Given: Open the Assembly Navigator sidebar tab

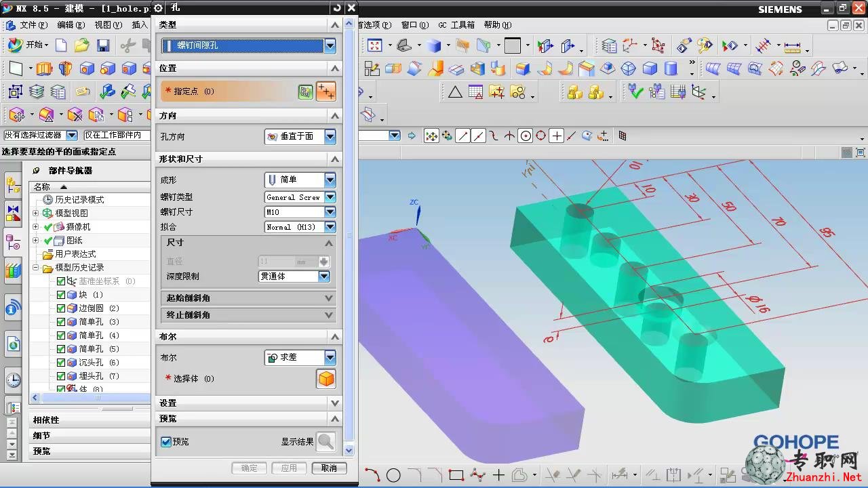Looking at the screenshot, I should click(13, 184).
